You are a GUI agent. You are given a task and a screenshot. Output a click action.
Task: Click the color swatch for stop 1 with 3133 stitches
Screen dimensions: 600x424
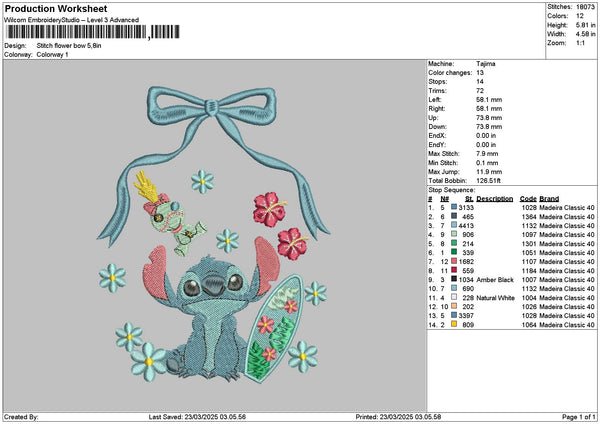(x=454, y=207)
